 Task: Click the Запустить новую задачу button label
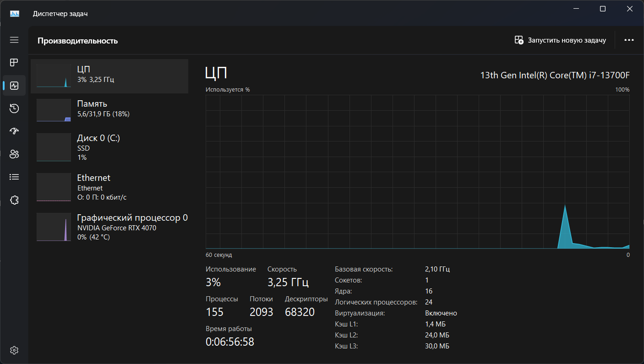[567, 40]
